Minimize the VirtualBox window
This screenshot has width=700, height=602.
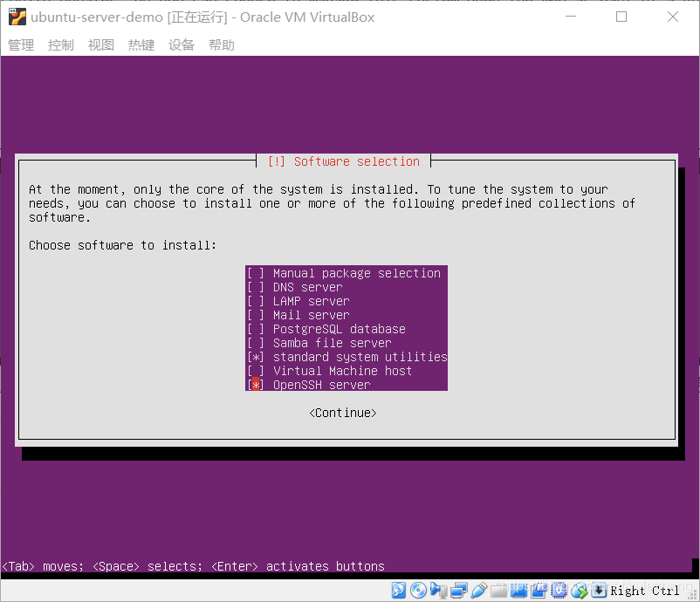[571, 17]
